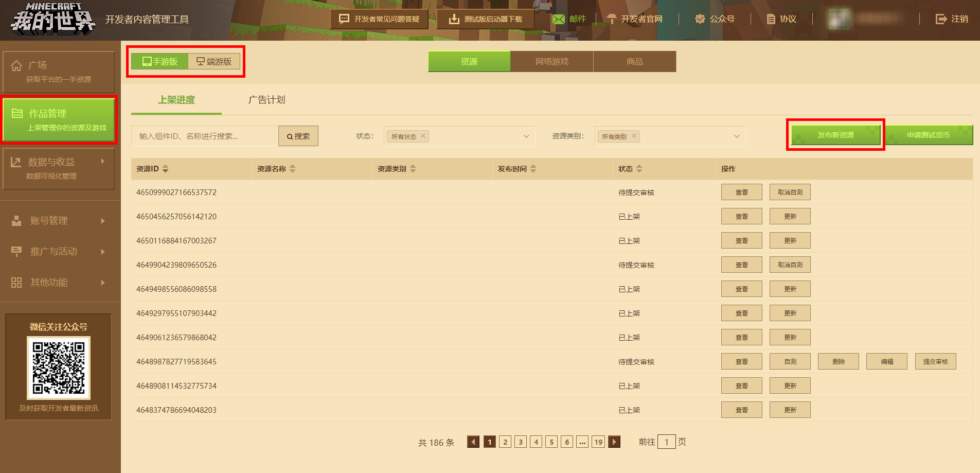Image resolution: width=980 pixels, height=473 pixels.
Task: Click 已上架 status of resource 4648908114532775734
Action: click(629, 386)
